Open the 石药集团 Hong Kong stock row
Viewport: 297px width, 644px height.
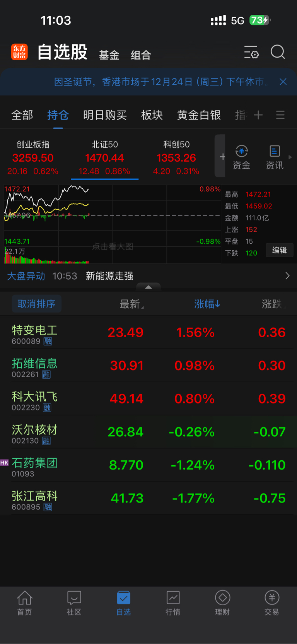coord(148,466)
